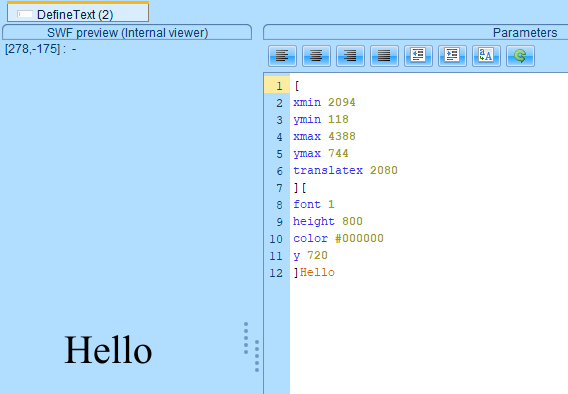Screen dimensions: 568x394
Task: Click the decrease indent icon
Action: (418, 56)
